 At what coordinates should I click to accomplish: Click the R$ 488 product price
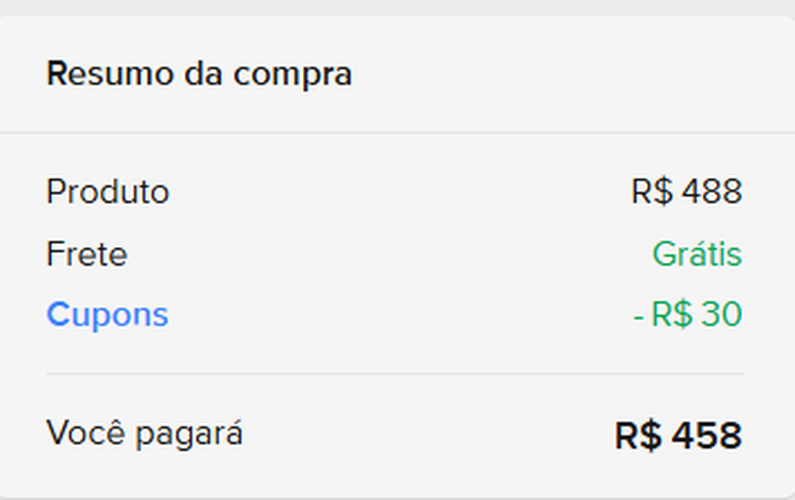[686, 192]
